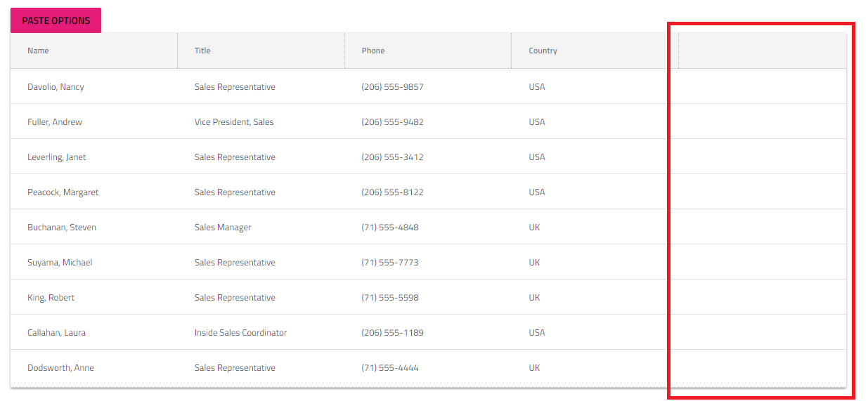Select phone number (206) 555-9857
The image size is (868, 401).
click(x=393, y=87)
